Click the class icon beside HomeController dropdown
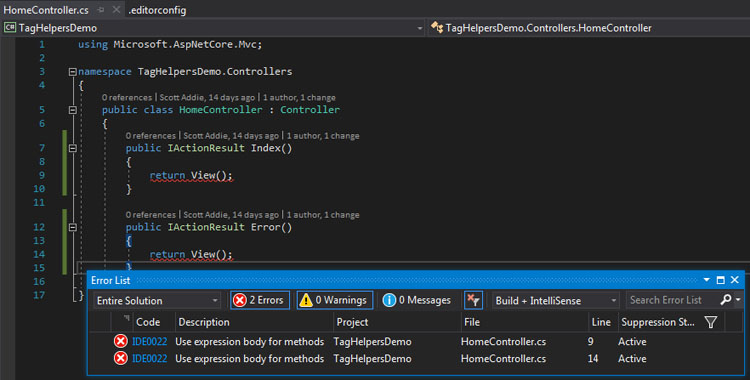This screenshot has width=750, height=380. pos(436,28)
